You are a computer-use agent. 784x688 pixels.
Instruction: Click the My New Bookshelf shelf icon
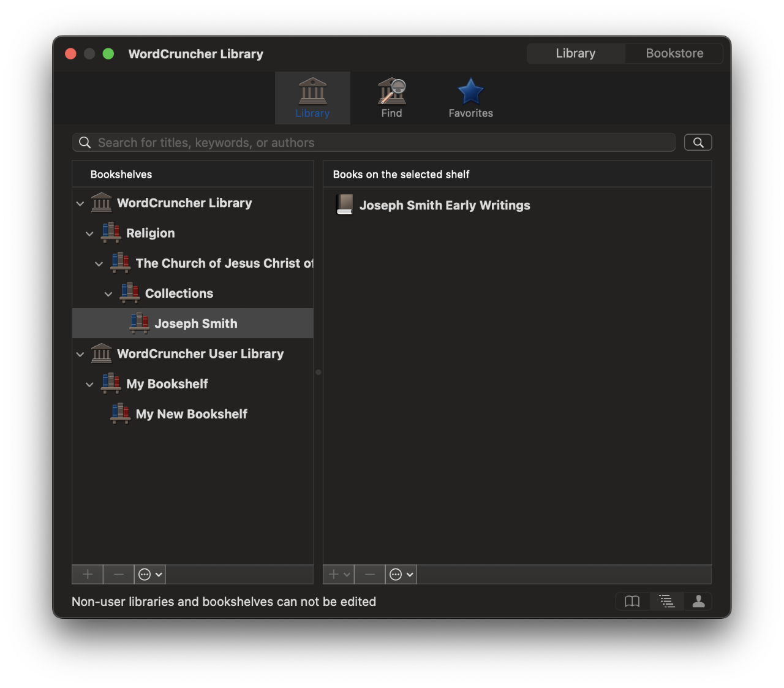120,413
